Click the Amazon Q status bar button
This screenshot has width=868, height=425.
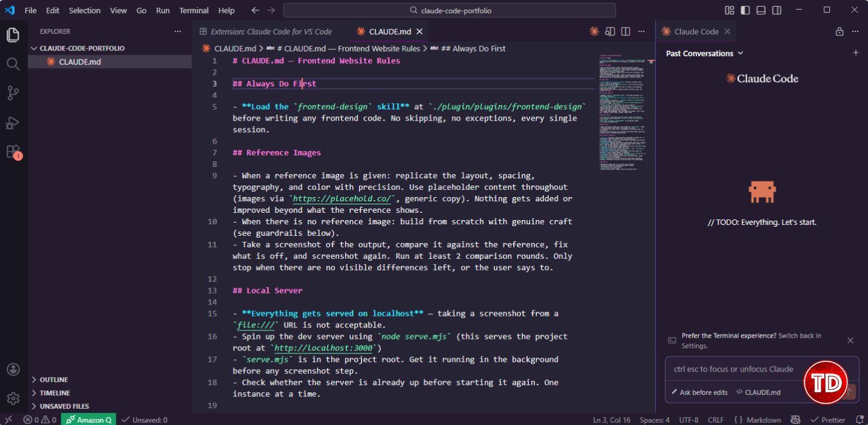click(89, 419)
